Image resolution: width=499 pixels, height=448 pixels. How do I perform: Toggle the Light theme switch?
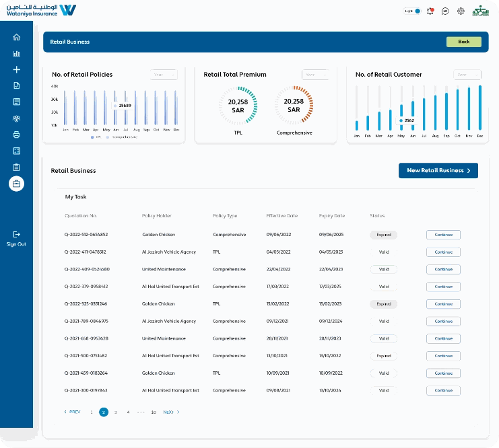tap(412, 11)
